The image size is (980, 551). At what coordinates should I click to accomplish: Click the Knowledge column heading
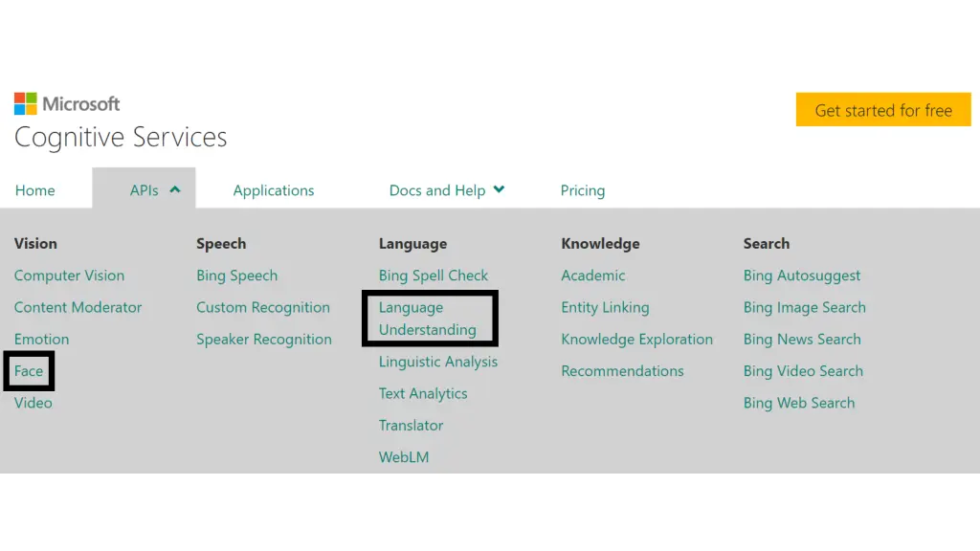[x=600, y=244]
